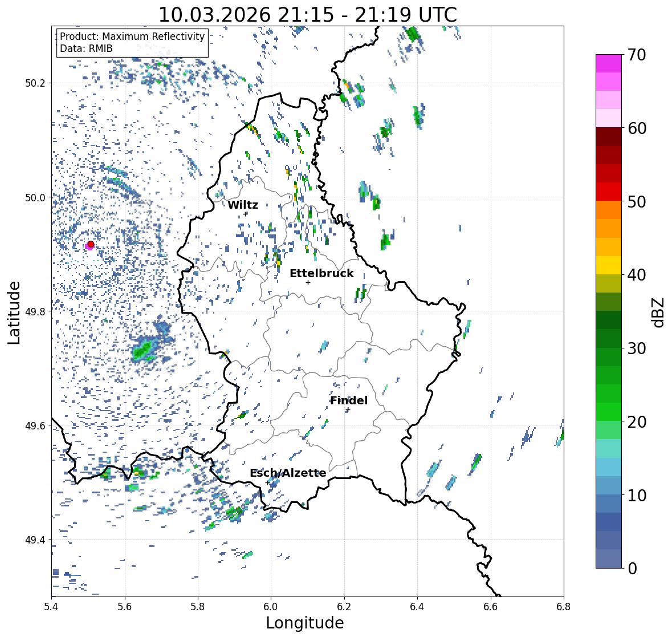Click the Longitude axis label

pos(305,623)
